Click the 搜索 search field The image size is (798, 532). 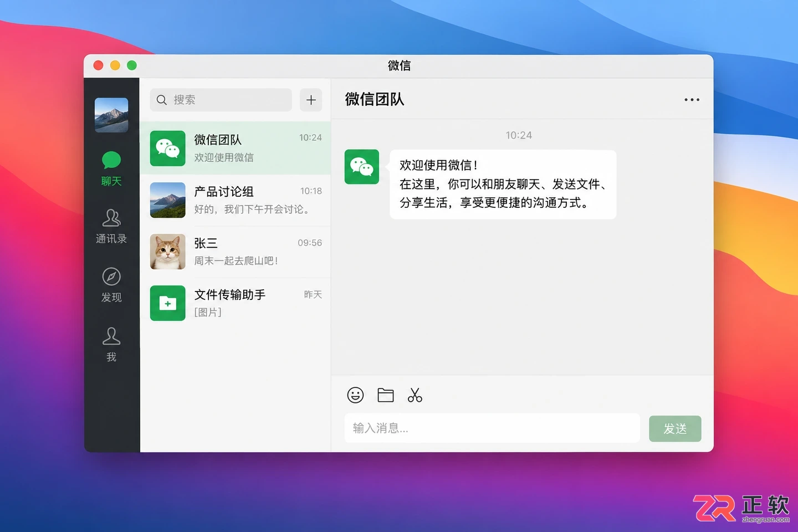(221, 100)
